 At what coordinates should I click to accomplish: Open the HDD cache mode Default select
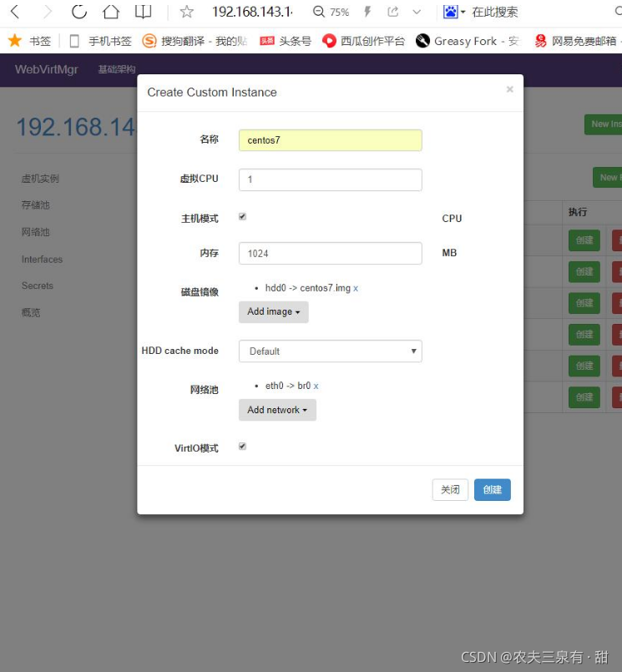pos(330,351)
